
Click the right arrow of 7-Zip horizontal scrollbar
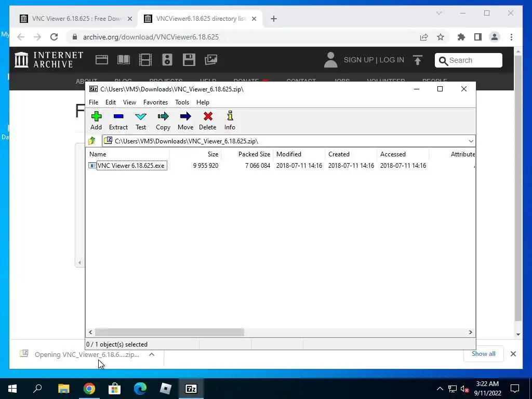click(x=470, y=332)
